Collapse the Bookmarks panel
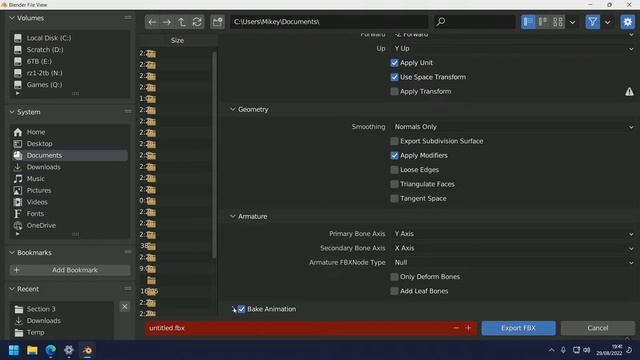The width and height of the screenshot is (640, 360). pos(12,253)
